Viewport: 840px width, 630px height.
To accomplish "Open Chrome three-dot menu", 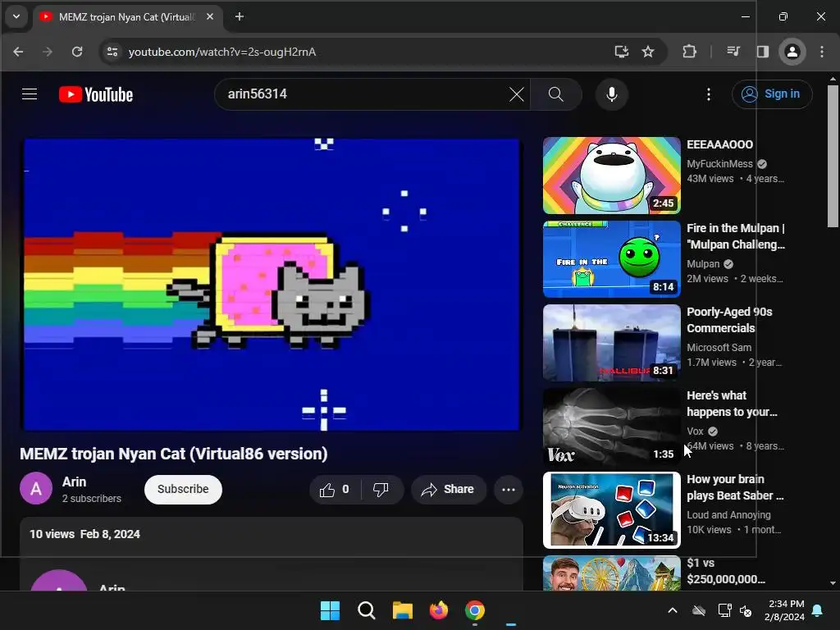I will point(822,52).
